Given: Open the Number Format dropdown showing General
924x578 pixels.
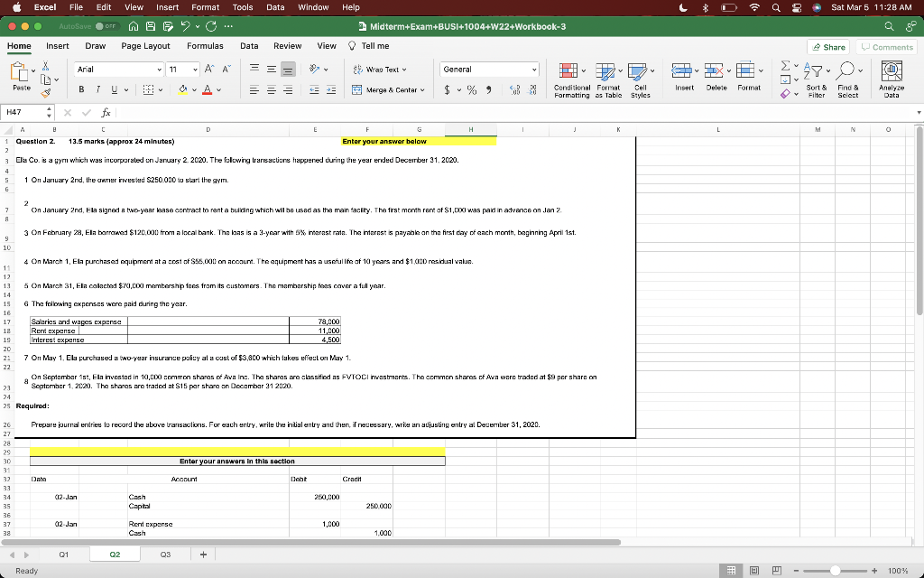Looking at the screenshot, I should tap(488, 68).
